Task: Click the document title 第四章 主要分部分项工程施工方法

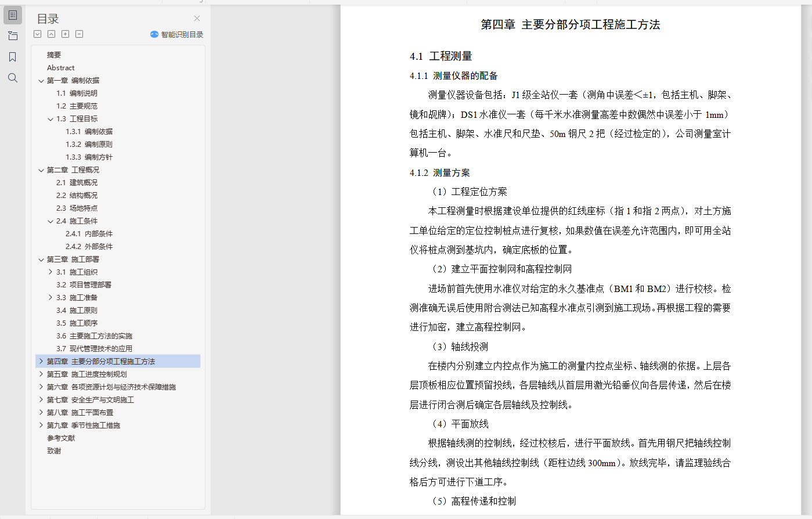Action: pyautogui.click(x=571, y=24)
